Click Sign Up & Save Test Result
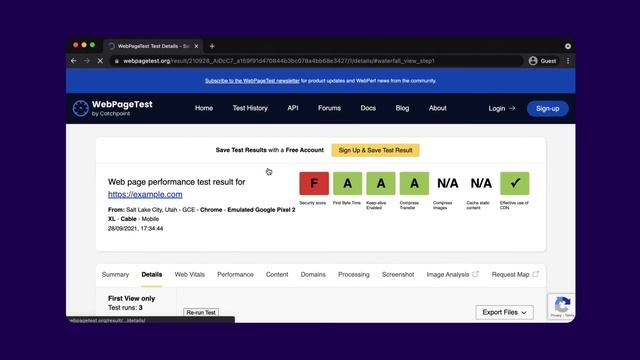Screen dimensions: 640x360 pos(375,150)
